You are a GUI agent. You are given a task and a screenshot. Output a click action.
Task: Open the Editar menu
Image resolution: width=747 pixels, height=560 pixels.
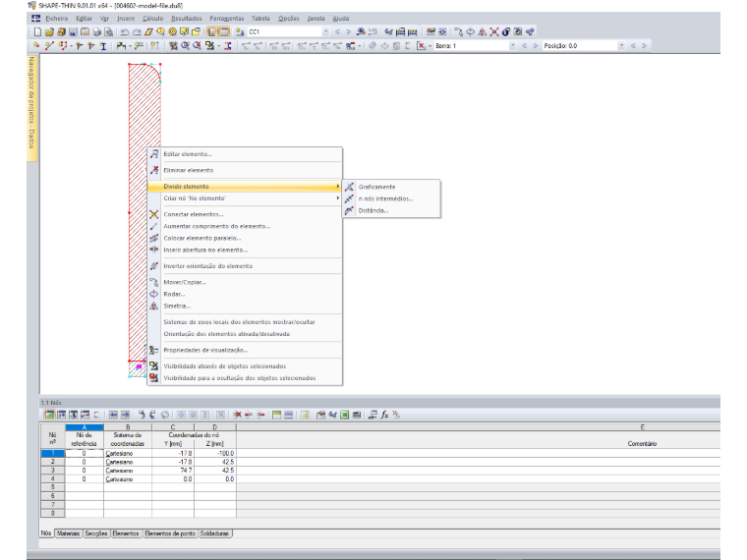[84, 19]
